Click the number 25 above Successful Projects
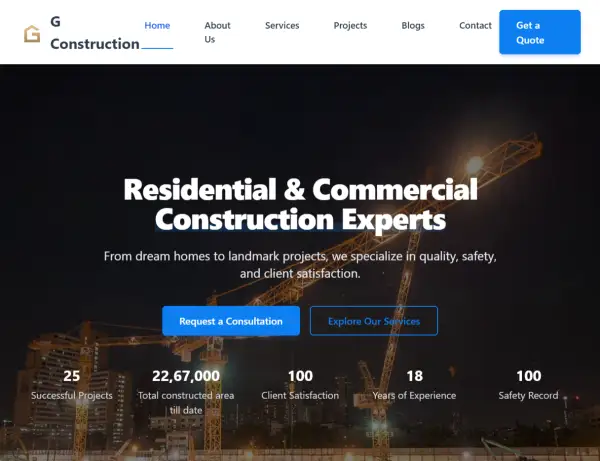Image resolution: width=600 pixels, height=461 pixels. pos(72,376)
